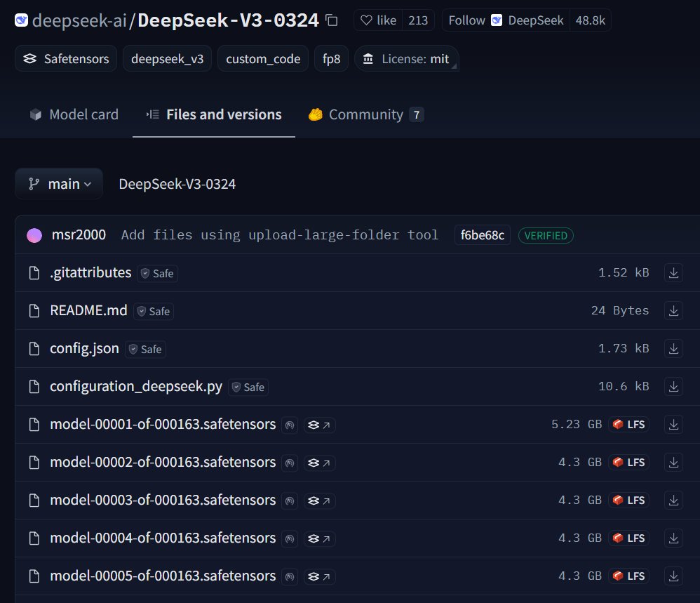Copy model name using the copy icon
This screenshot has height=603, width=700.
(331, 20)
